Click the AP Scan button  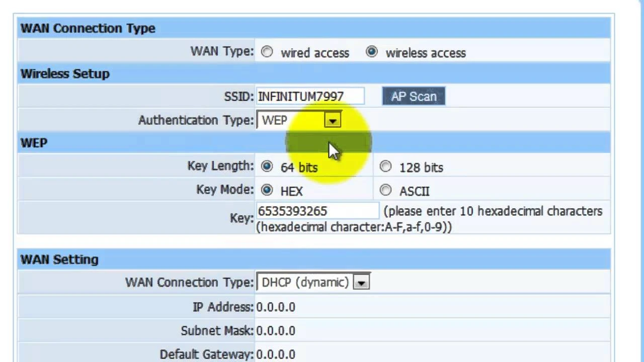(x=413, y=96)
